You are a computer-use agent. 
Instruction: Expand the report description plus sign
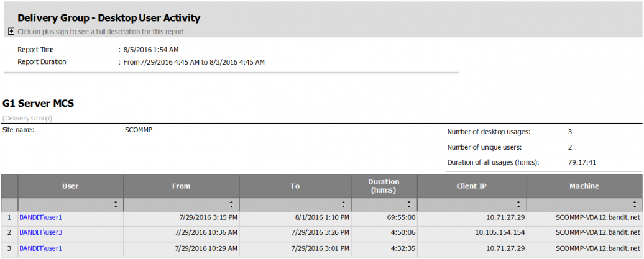[x=11, y=31]
